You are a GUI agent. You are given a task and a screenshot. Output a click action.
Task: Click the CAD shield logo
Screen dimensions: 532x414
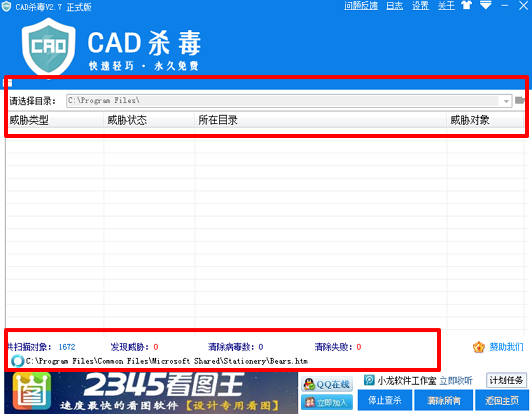tap(49, 48)
